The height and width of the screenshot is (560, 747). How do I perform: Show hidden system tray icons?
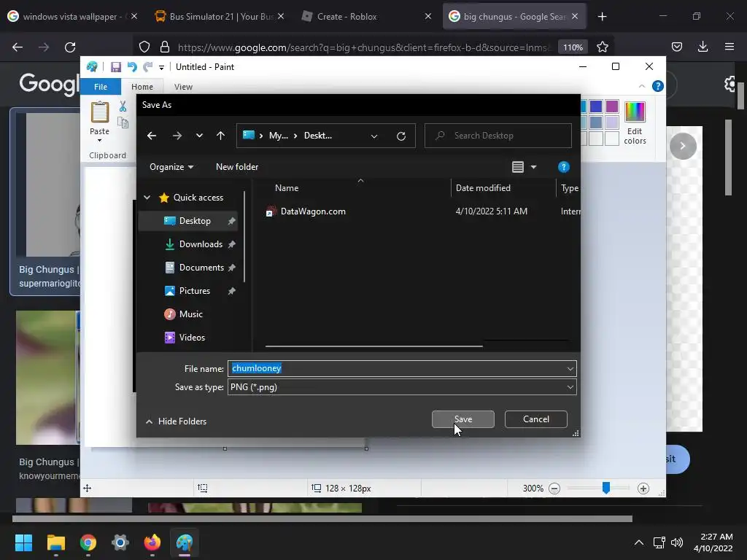[x=639, y=542]
